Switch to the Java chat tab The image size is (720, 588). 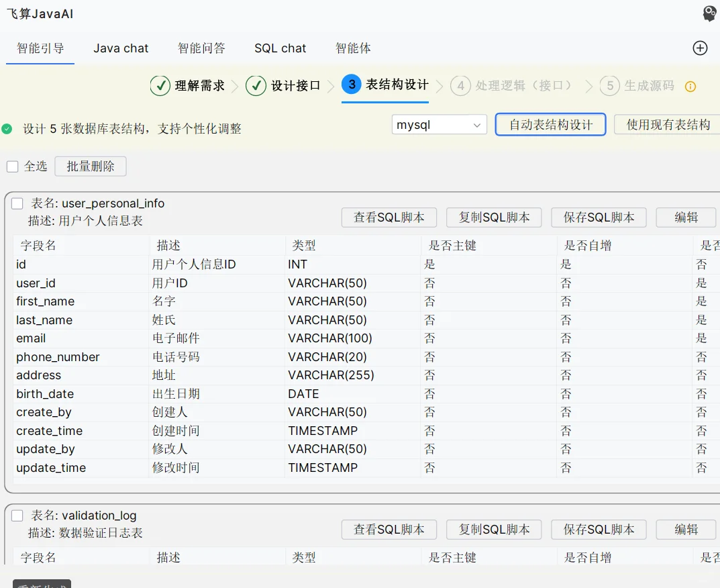[x=121, y=48]
